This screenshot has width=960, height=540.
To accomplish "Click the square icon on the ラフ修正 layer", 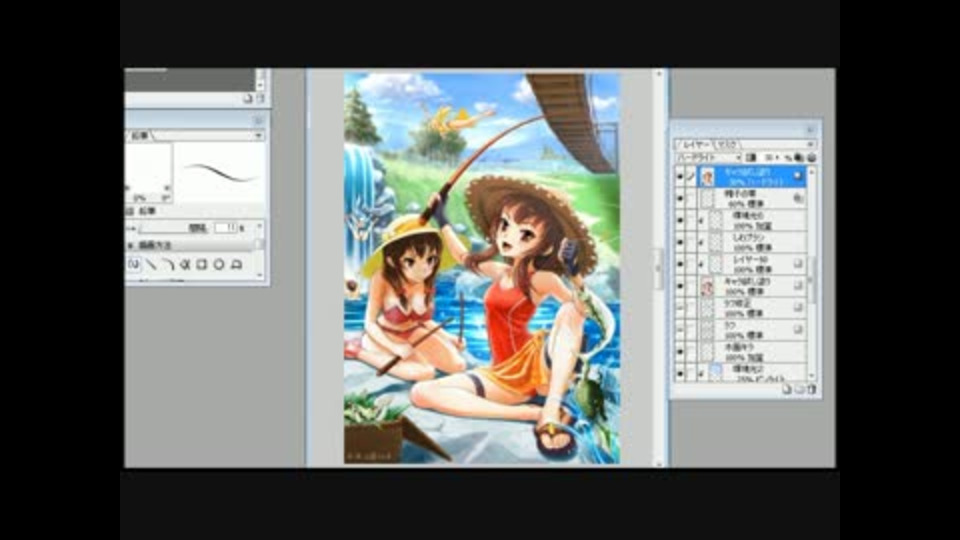I will pos(798,307).
